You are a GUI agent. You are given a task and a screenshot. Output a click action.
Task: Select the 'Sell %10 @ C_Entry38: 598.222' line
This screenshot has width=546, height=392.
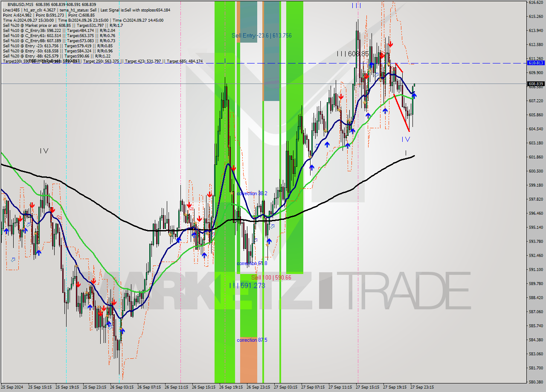click(59, 30)
